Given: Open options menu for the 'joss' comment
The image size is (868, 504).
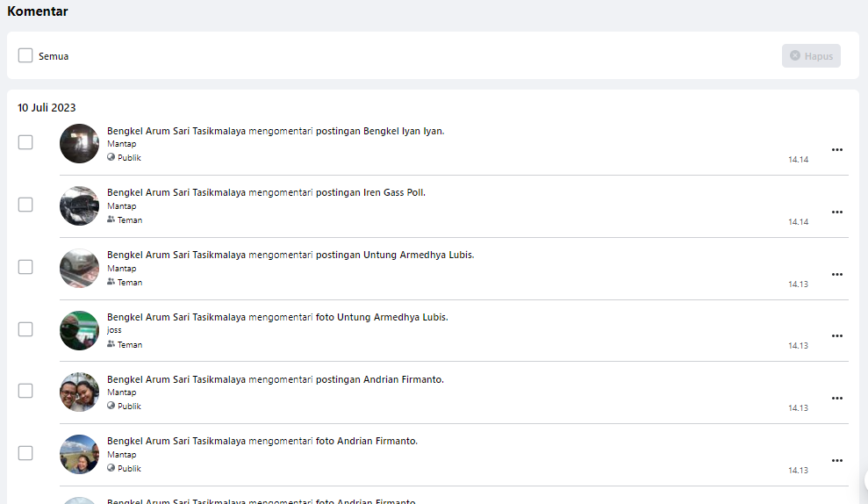Looking at the screenshot, I should [836, 336].
